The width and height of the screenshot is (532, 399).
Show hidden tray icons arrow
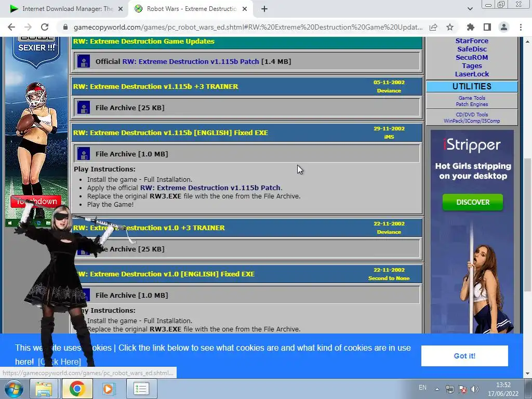(x=437, y=389)
